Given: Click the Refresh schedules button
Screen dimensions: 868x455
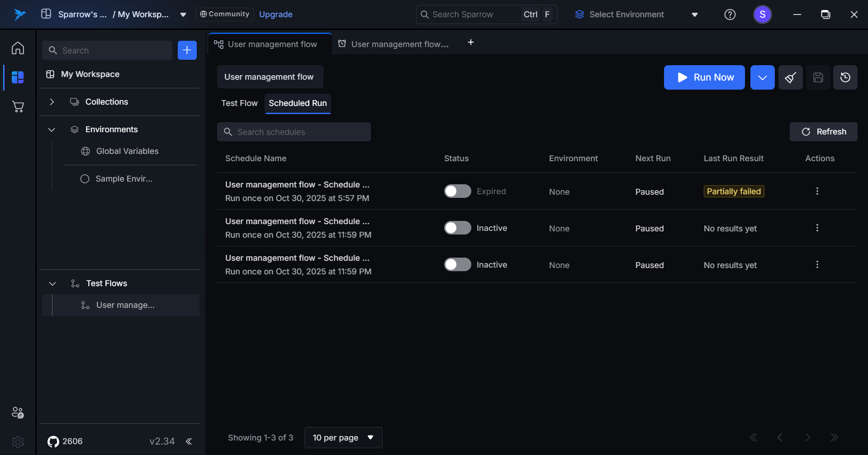Looking at the screenshot, I should (x=823, y=132).
